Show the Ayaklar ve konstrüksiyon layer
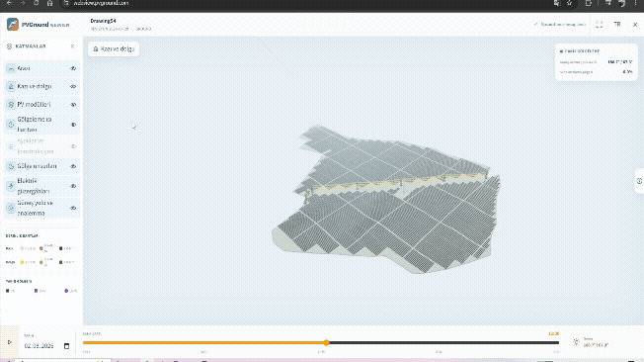The image size is (644, 362). pos(73,146)
